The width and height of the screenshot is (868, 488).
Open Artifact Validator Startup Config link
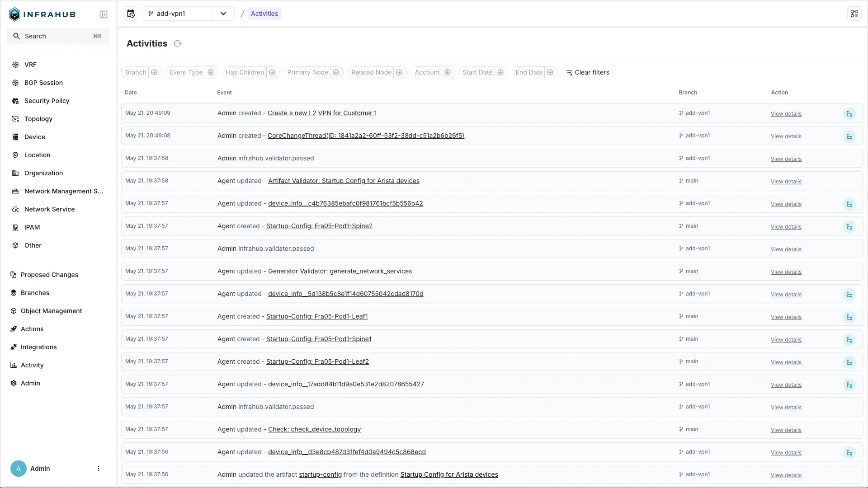pyautogui.click(x=344, y=181)
